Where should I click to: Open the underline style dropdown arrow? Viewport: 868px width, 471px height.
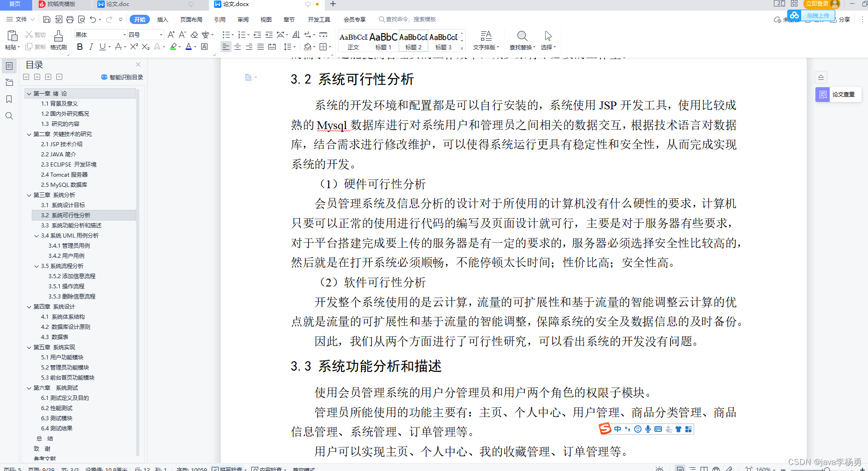pyautogui.click(x=109, y=47)
